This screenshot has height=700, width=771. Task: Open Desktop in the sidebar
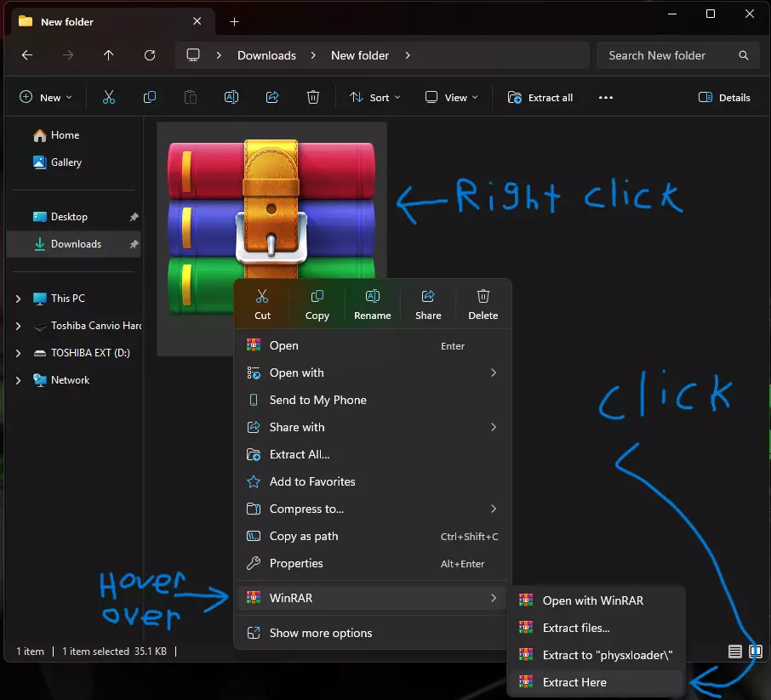74,217
